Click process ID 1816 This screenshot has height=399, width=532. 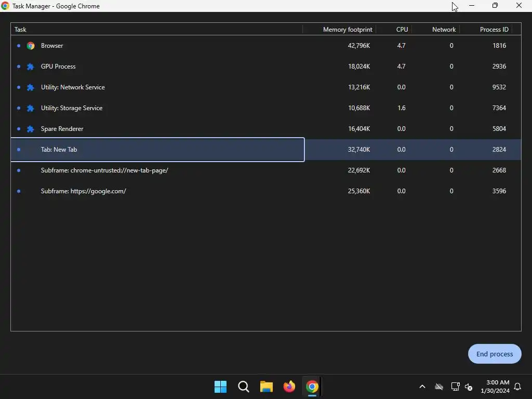pyautogui.click(x=499, y=46)
